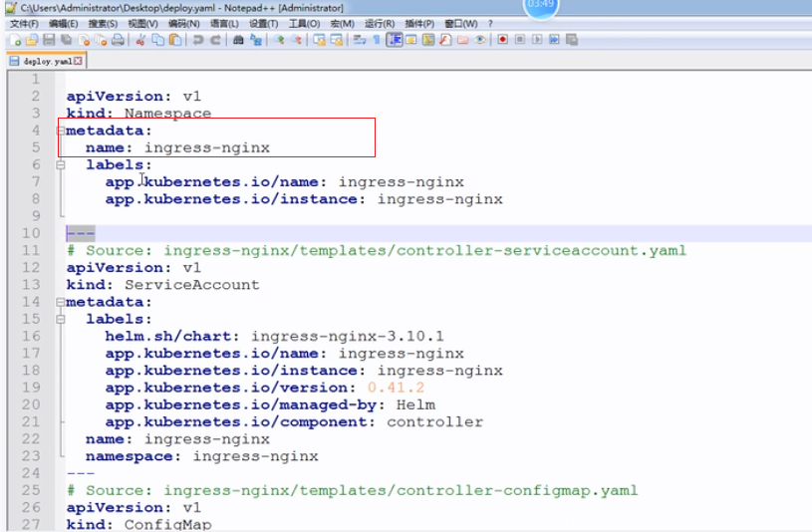Open the ? help menu
This screenshot has width=812, height=532.
490,24
